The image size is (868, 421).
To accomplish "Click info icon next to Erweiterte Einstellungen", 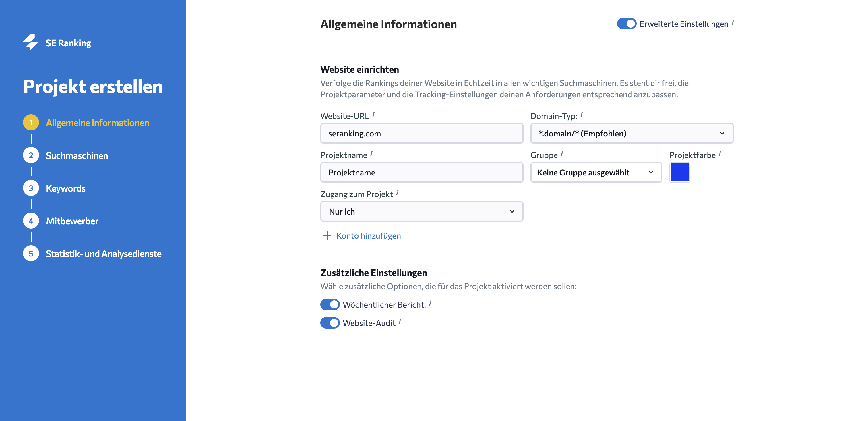I will click(733, 23).
